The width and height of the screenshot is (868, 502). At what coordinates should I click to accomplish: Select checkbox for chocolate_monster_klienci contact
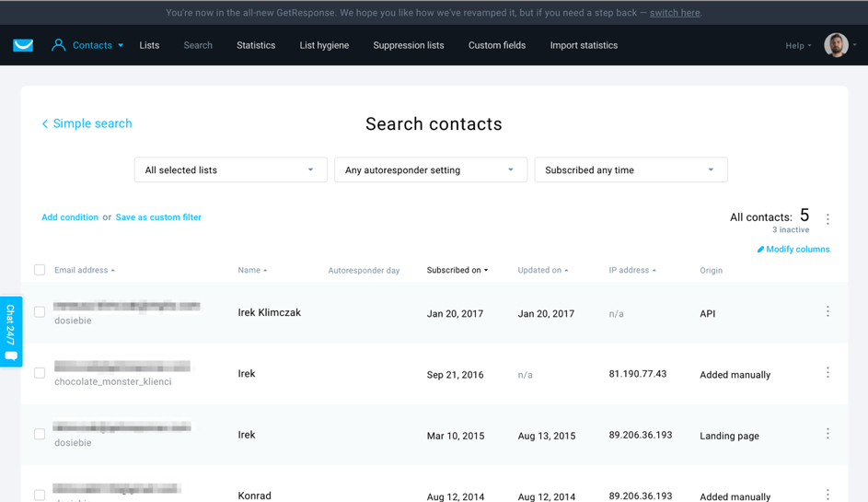pos(40,373)
